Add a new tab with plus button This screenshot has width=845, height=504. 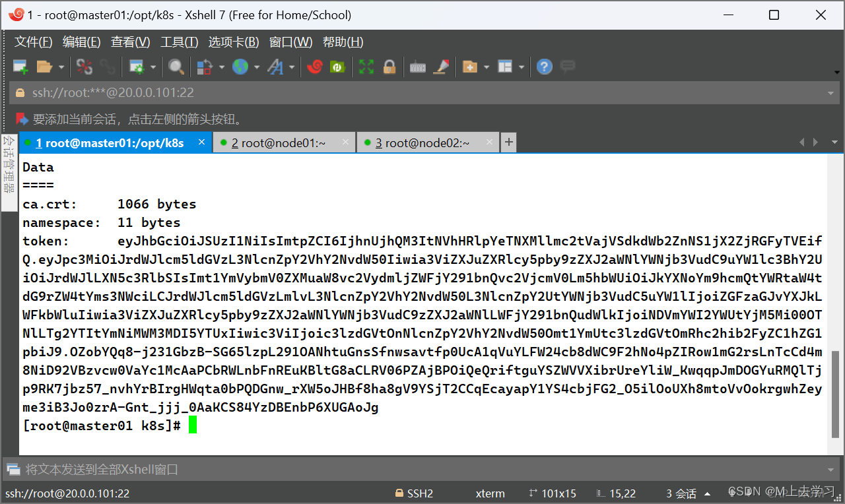(508, 142)
